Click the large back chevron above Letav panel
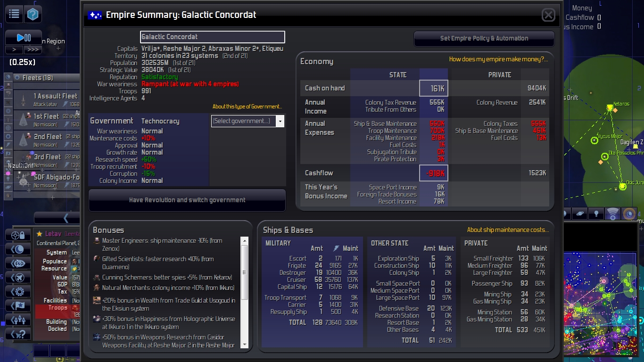This screenshot has width=644, height=362. pyautogui.click(x=57, y=217)
